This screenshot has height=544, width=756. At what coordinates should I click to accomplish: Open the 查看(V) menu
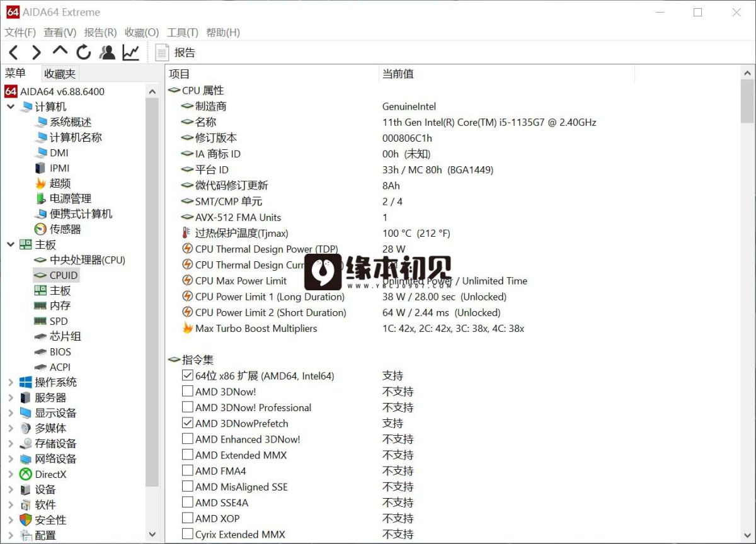click(x=60, y=32)
